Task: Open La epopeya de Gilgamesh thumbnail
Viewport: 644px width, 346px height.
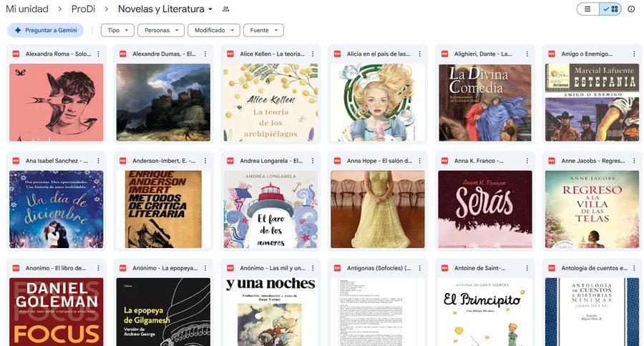Action: pos(163,312)
